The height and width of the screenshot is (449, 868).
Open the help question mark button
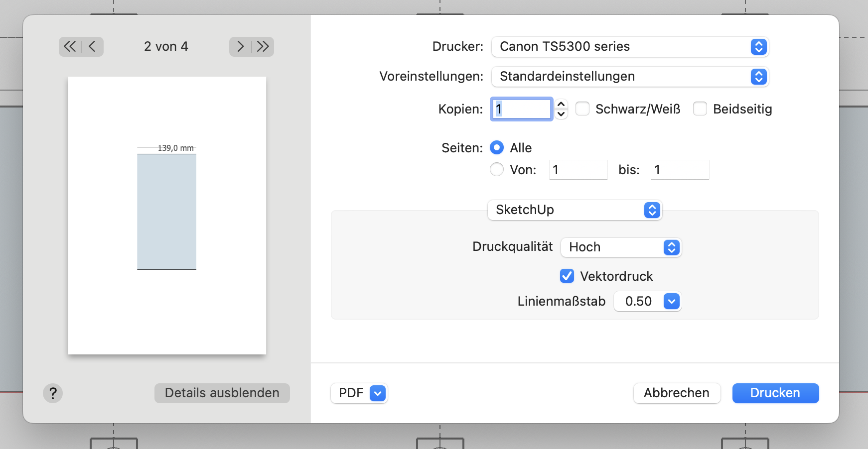(53, 393)
